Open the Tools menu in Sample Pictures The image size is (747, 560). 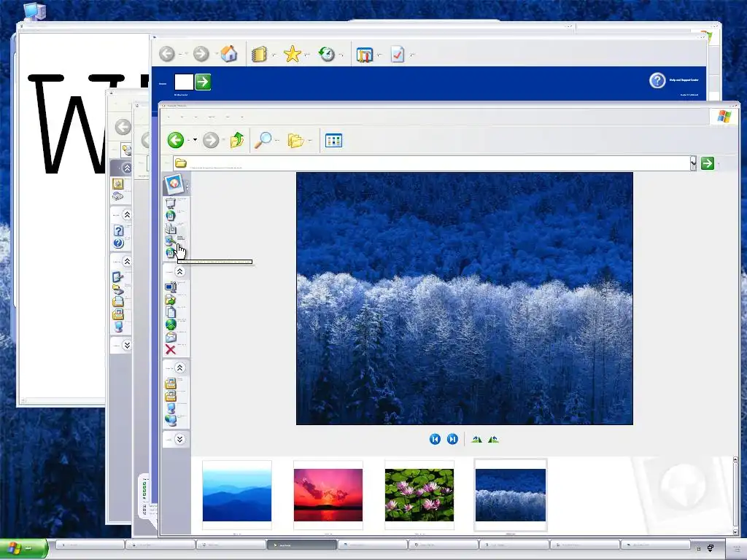pos(228,117)
